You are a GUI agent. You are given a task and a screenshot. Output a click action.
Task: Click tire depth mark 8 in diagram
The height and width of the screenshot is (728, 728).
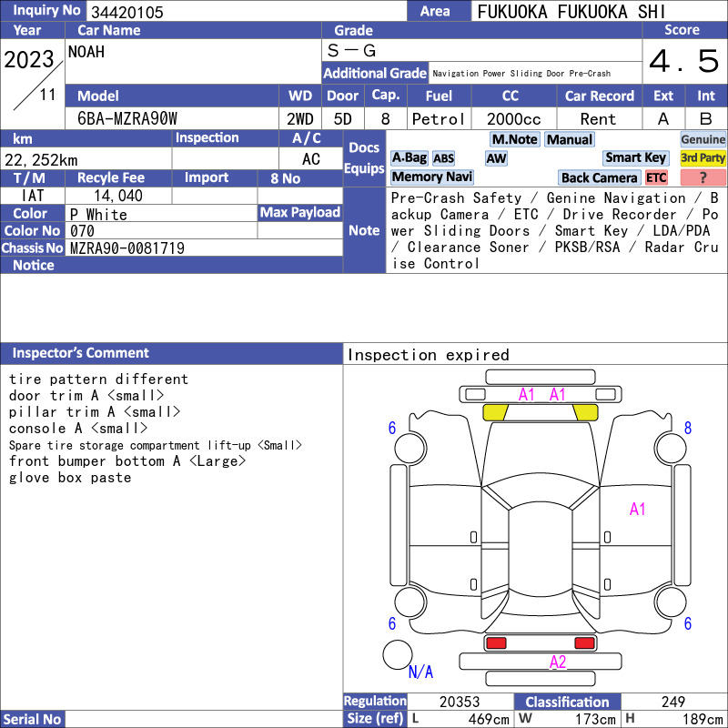point(688,428)
